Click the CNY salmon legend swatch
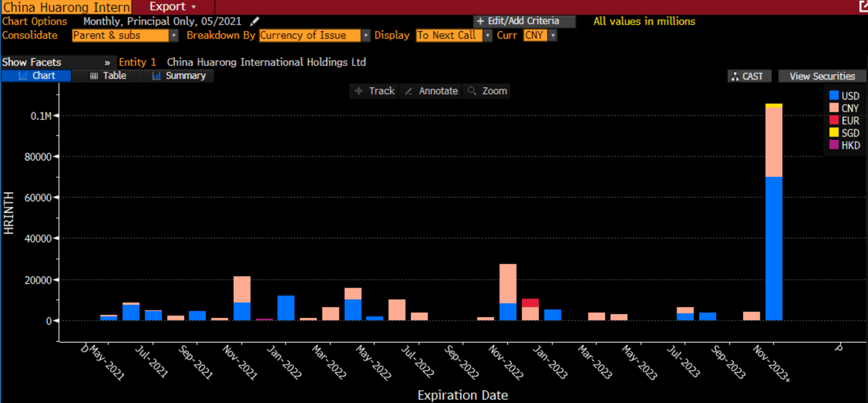This screenshot has height=403, width=868. coord(834,108)
